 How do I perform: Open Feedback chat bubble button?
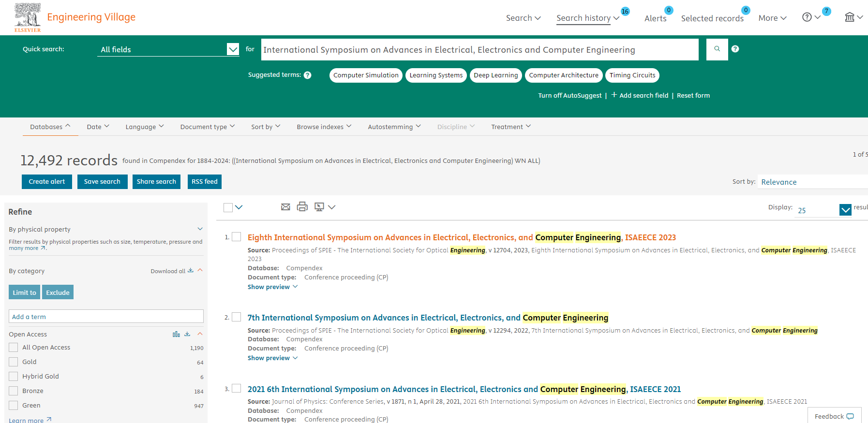[x=835, y=416]
